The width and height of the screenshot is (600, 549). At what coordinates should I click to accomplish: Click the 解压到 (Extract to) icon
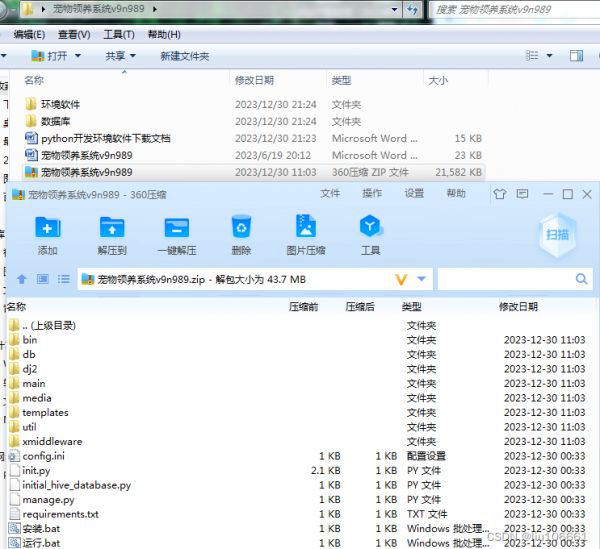[112, 234]
